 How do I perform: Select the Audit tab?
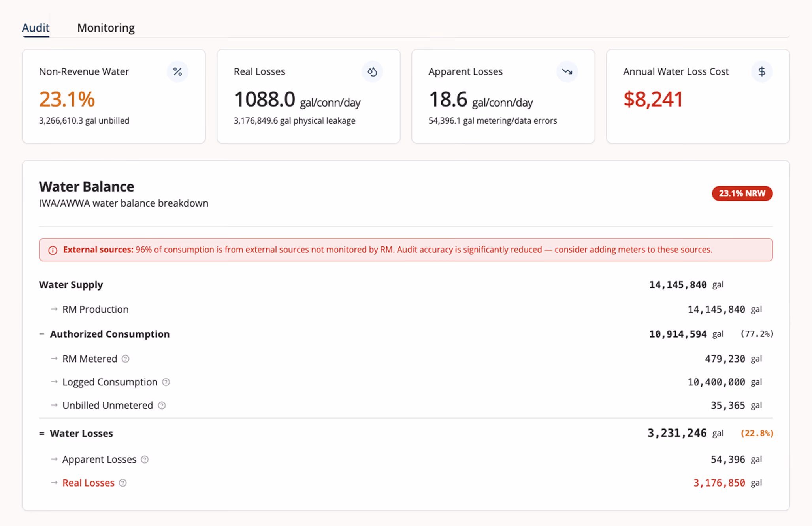tap(36, 28)
